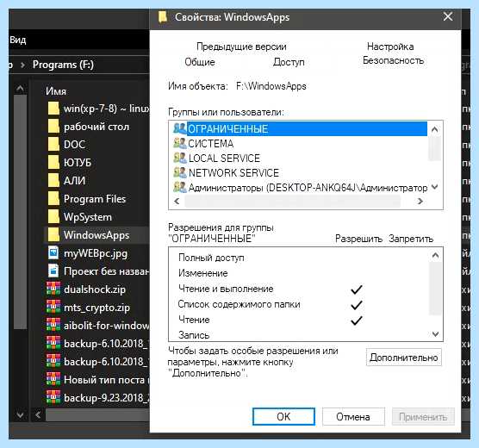Select the mts_crypto.zip file name
The image size is (479, 448).
tap(96, 308)
